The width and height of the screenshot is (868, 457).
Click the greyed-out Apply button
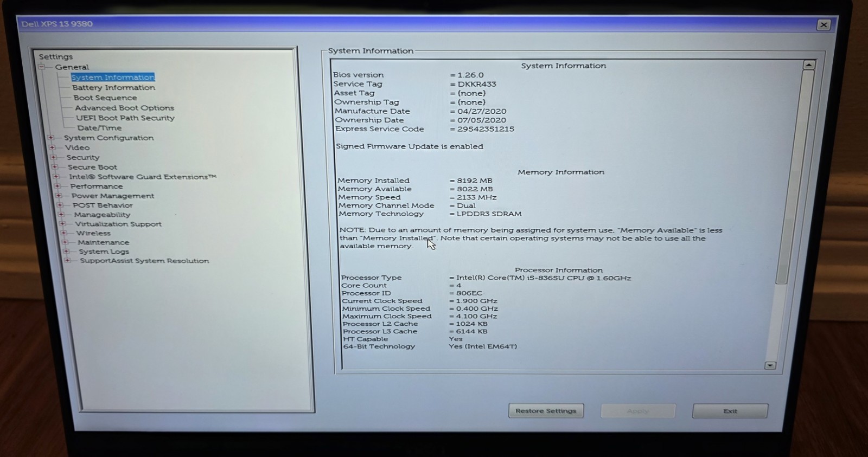point(638,411)
